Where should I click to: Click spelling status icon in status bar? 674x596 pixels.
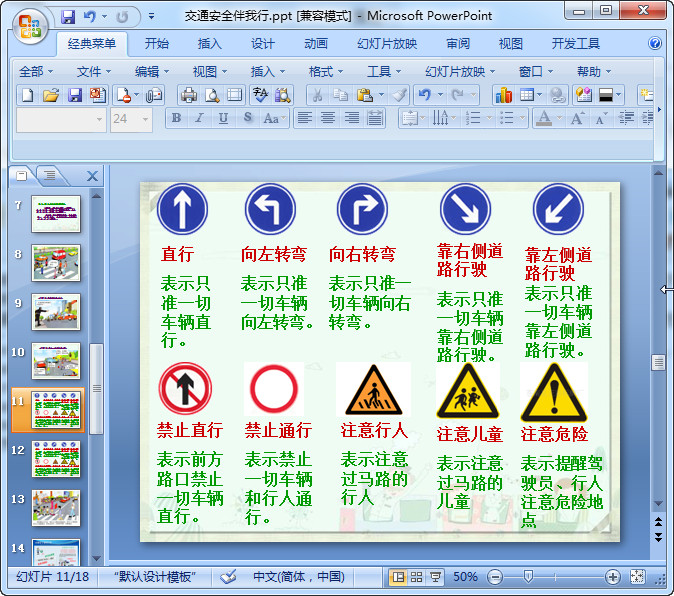pyautogui.click(x=228, y=577)
